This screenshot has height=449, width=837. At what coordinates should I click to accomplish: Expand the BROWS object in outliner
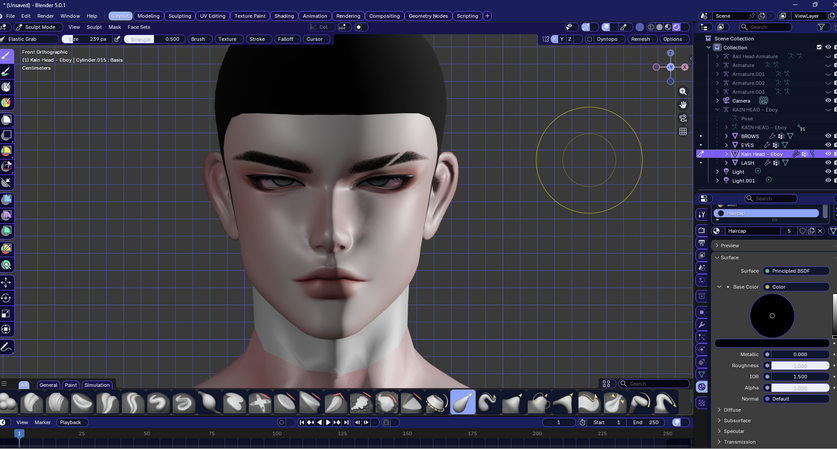(726, 136)
